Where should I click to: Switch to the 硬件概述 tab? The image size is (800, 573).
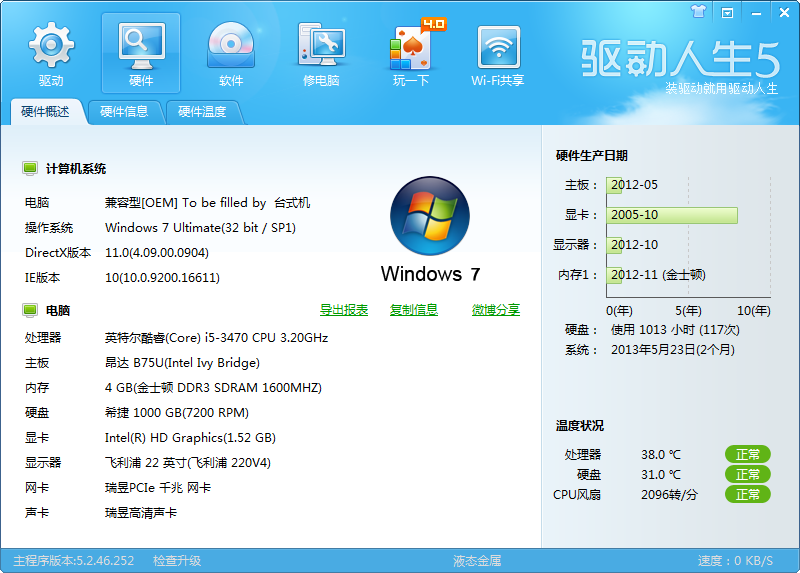pyautogui.click(x=45, y=112)
